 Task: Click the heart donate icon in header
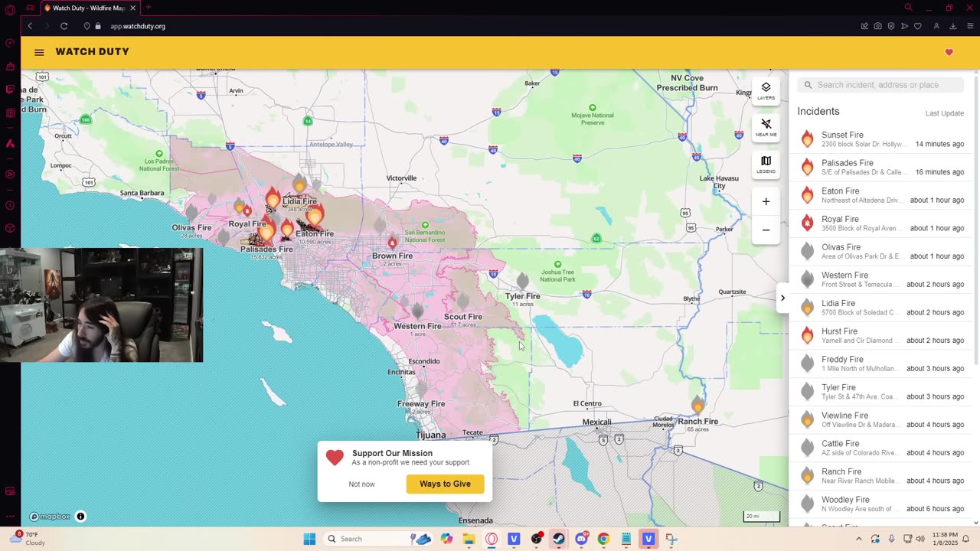pyautogui.click(x=949, y=52)
